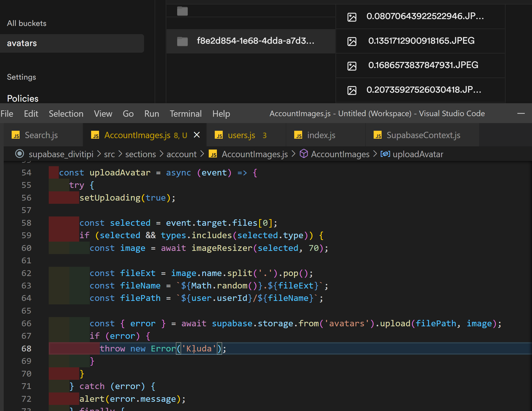The width and height of the screenshot is (532, 411).
Task: Expand the account breadcrumb dropdown
Action: coord(181,154)
